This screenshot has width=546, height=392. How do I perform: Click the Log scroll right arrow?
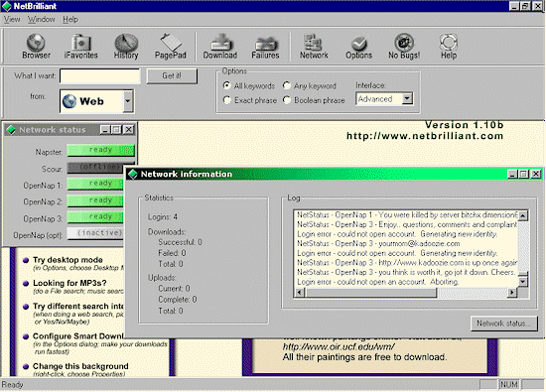[511, 293]
